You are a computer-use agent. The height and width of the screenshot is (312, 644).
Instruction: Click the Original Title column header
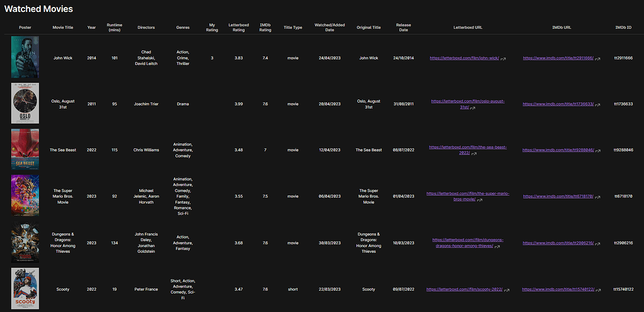pos(369,28)
